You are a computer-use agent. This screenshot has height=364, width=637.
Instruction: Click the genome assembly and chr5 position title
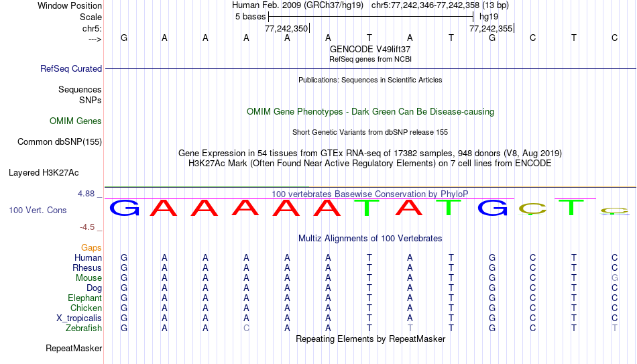coord(370,5)
